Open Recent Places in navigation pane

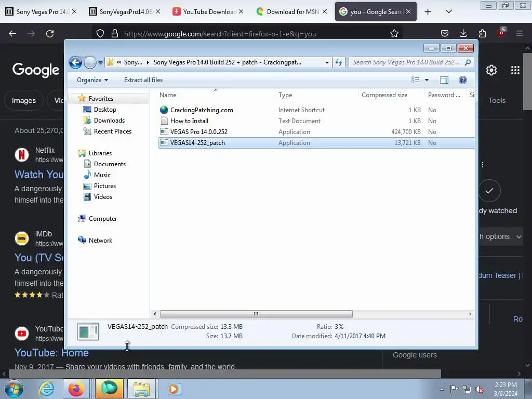pos(113,131)
